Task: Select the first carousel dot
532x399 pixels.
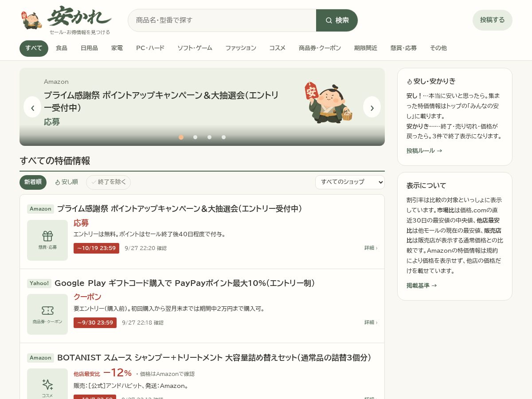Action: pos(181,137)
